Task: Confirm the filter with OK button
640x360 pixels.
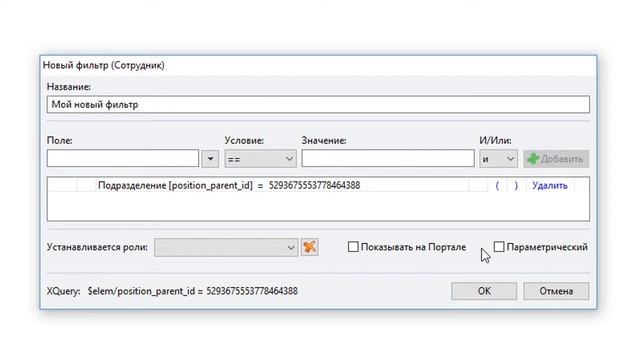Action: pos(484,291)
